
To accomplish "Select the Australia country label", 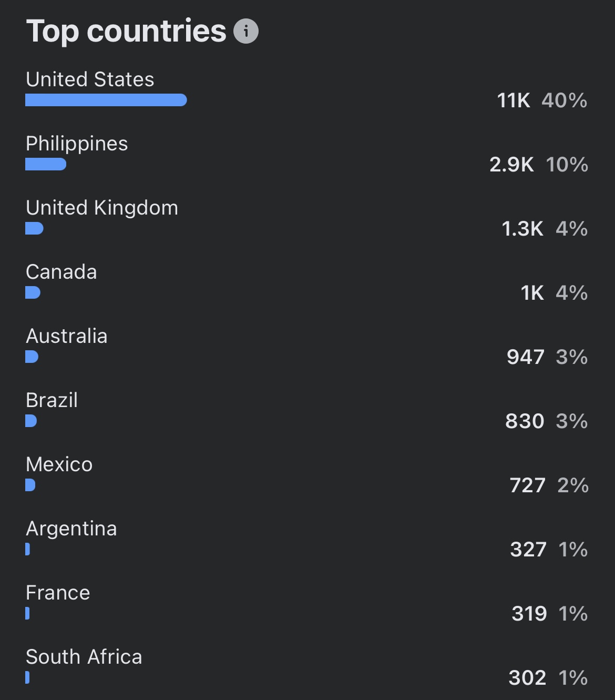I will (x=67, y=336).
